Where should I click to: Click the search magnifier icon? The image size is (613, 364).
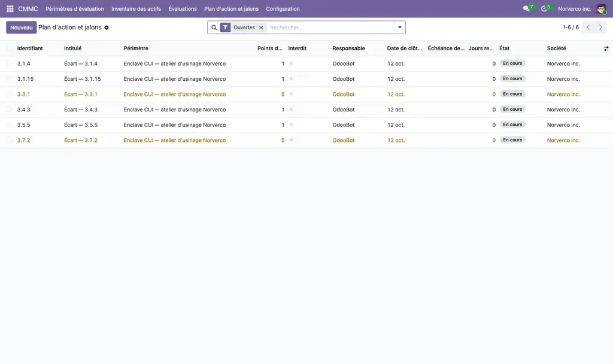pyautogui.click(x=214, y=28)
